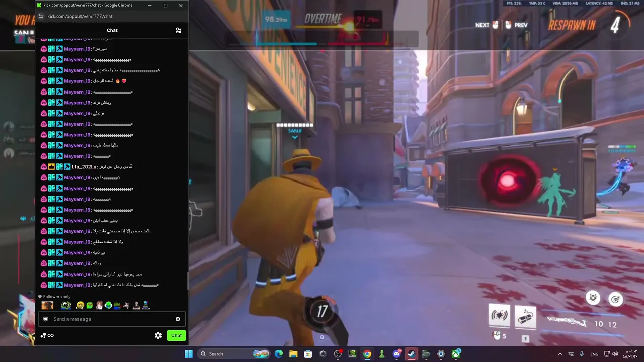Open the volume tray icon

(615, 354)
